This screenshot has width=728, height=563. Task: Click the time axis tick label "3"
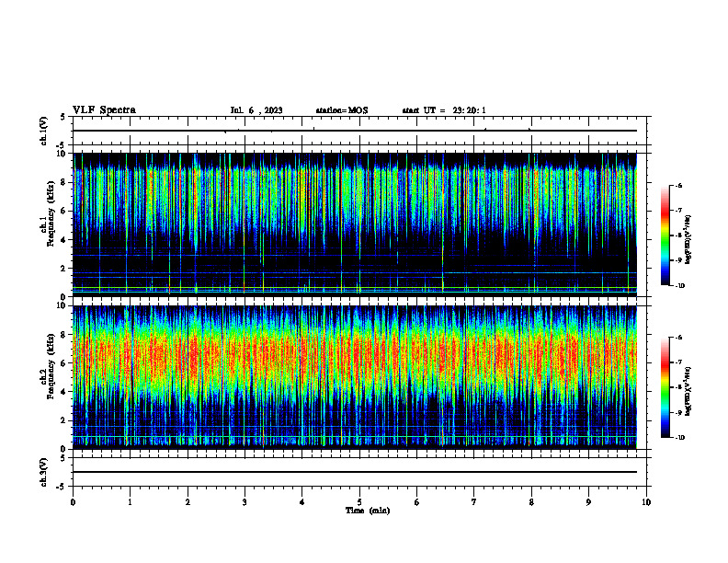point(245,502)
